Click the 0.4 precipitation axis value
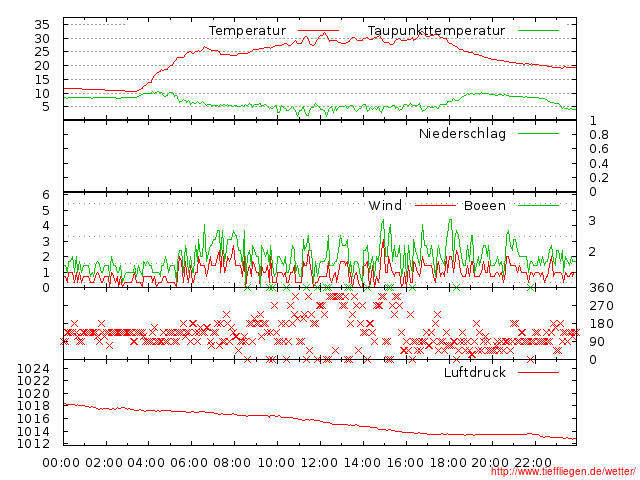This screenshot has height=480, width=640. [x=599, y=164]
